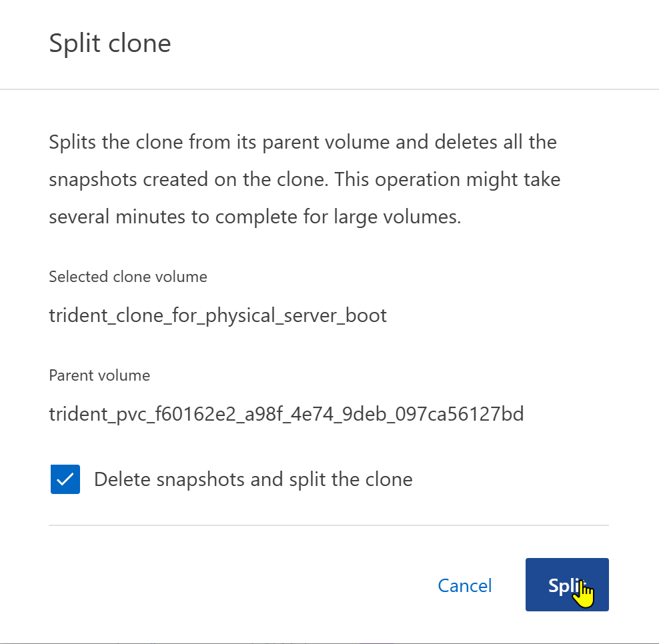The image size is (659, 644).
Task: Click the divider line below the dialog title
Action: pos(329,89)
